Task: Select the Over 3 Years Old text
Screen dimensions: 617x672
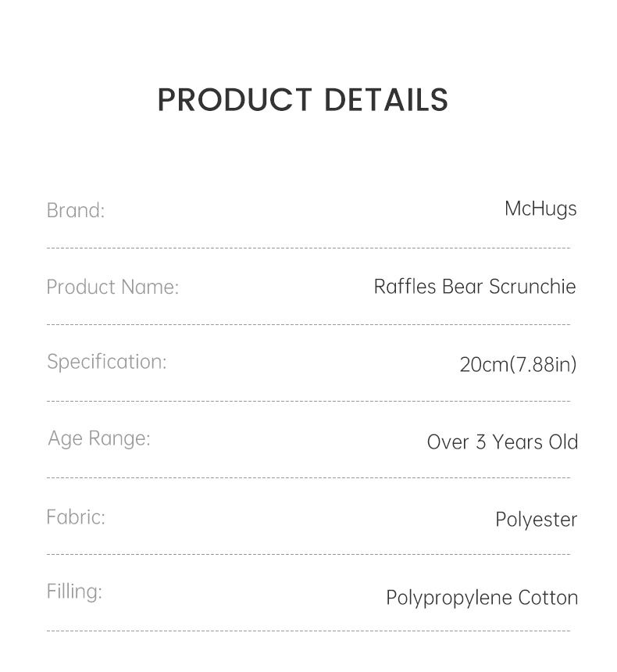Action: tap(502, 441)
